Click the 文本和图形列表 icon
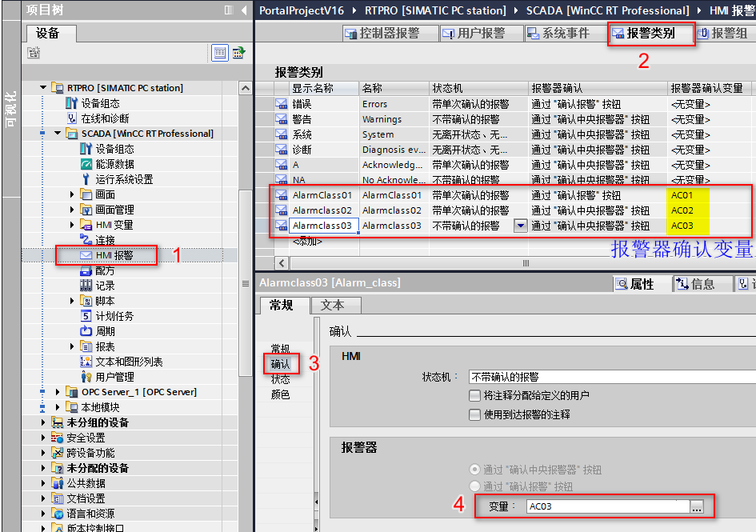The height and width of the screenshot is (532, 756). point(86,362)
